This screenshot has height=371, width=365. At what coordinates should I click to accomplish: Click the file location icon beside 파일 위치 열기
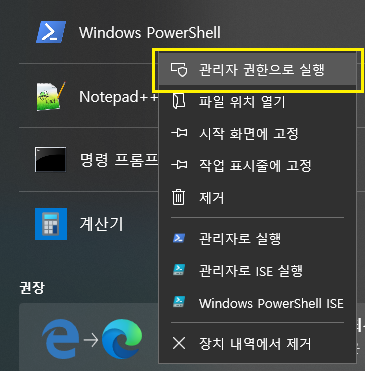coord(178,101)
